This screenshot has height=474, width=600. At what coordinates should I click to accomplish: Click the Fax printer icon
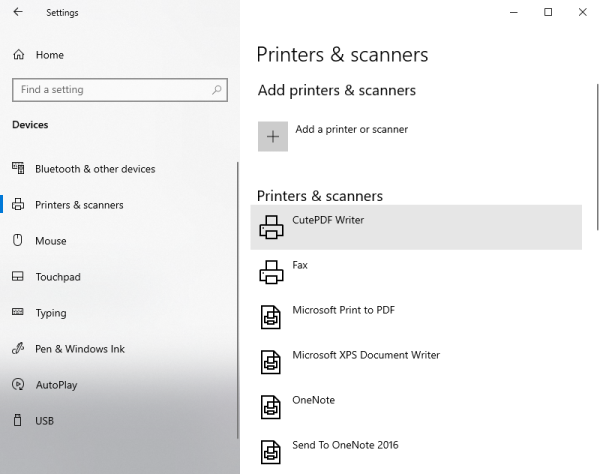[271, 272]
